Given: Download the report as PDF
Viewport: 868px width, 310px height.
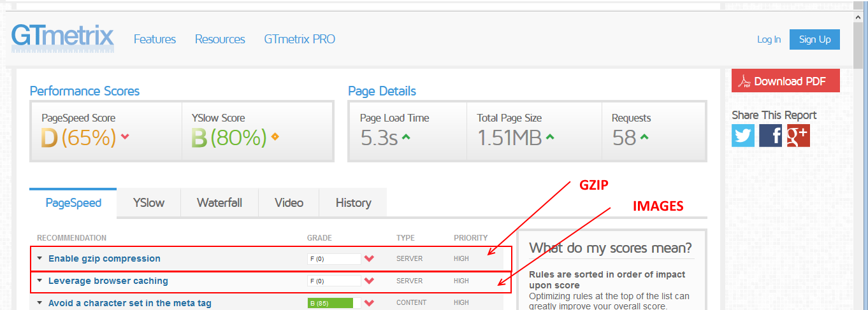Looking at the screenshot, I should click(785, 81).
